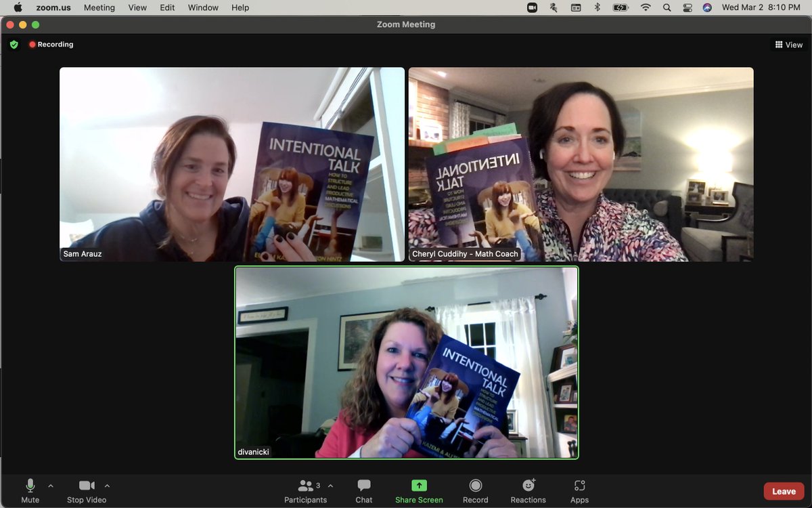Open the Window menu
This screenshot has height=508, width=812.
click(203, 7)
